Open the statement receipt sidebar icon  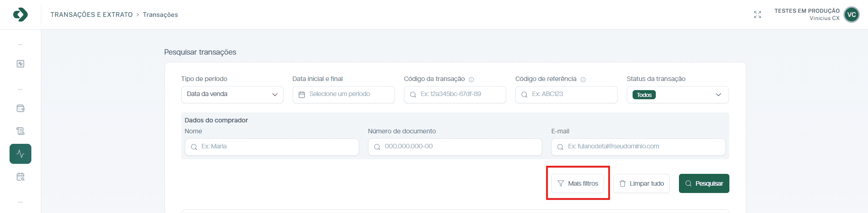pos(20,131)
